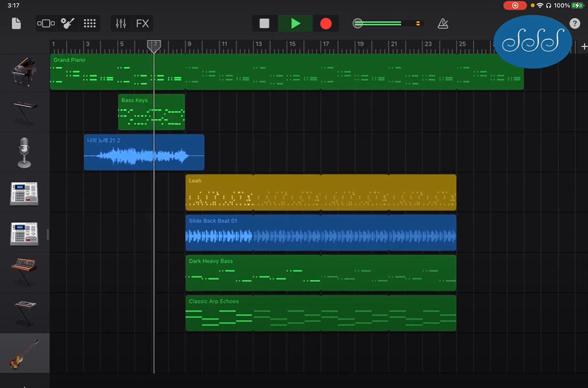The width and height of the screenshot is (588, 388).
Task: Select the Bass Keys region
Action: point(151,112)
